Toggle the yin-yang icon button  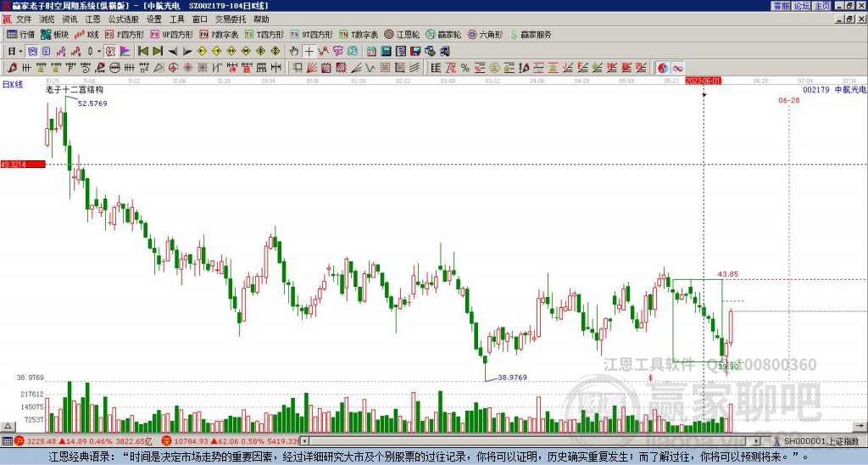(x=662, y=68)
